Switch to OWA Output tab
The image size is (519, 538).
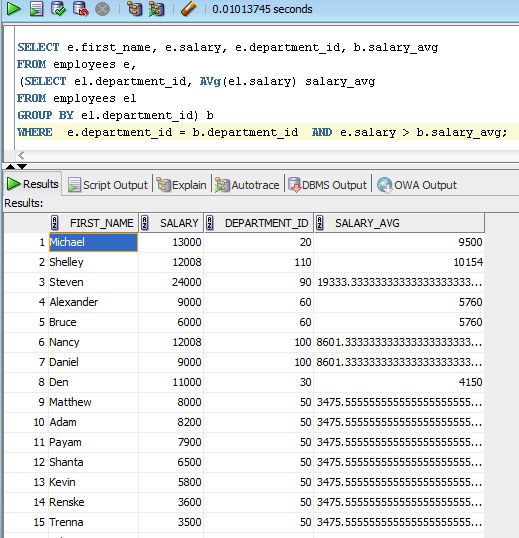(x=417, y=185)
